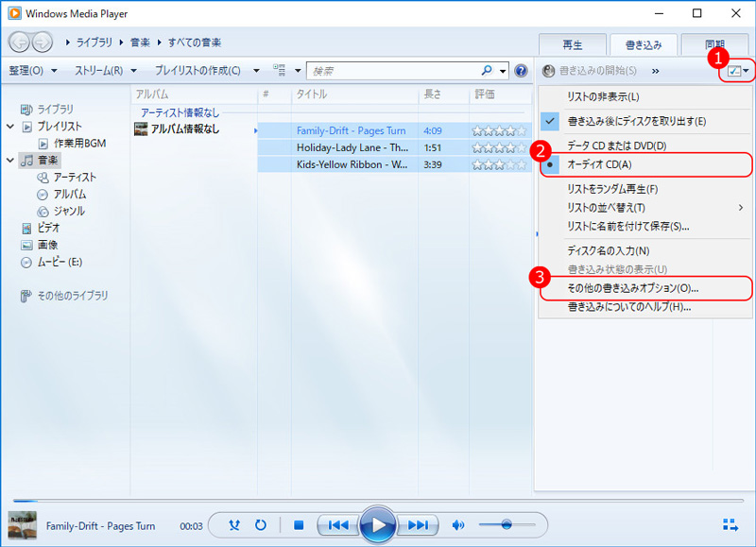Select データ CD または DVD(D) option
Screen dimensions: 756x547
pyautogui.click(x=645, y=145)
